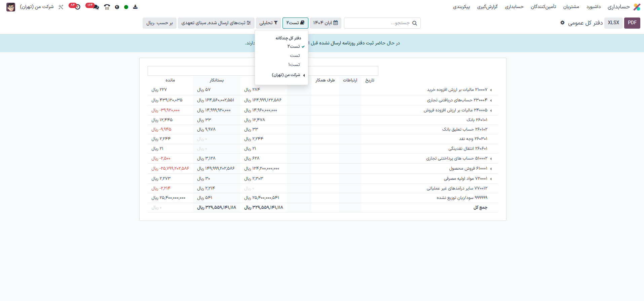Open the 'آبان ۱۴۰۴' date period dropdown
Image resolution: width=644 pixels, height=301 pixels.
325,23
